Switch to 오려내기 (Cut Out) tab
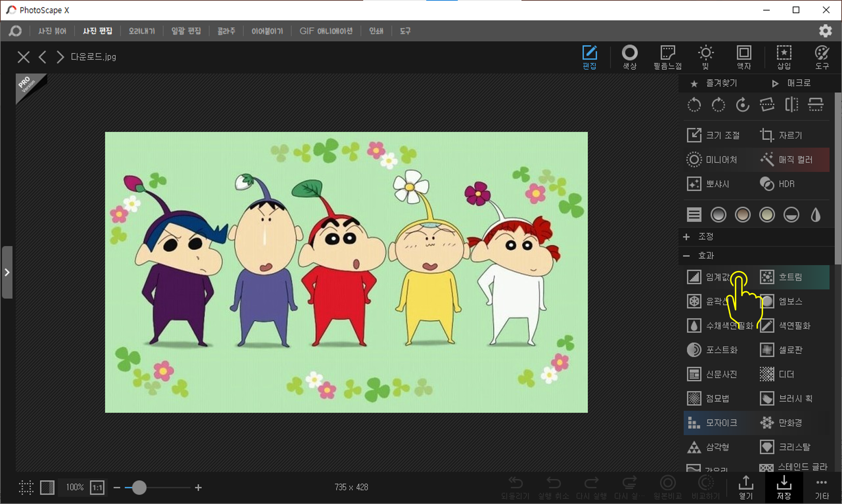Image resolution: width=842 pixels, height=504 pixels. coord(142,31)
